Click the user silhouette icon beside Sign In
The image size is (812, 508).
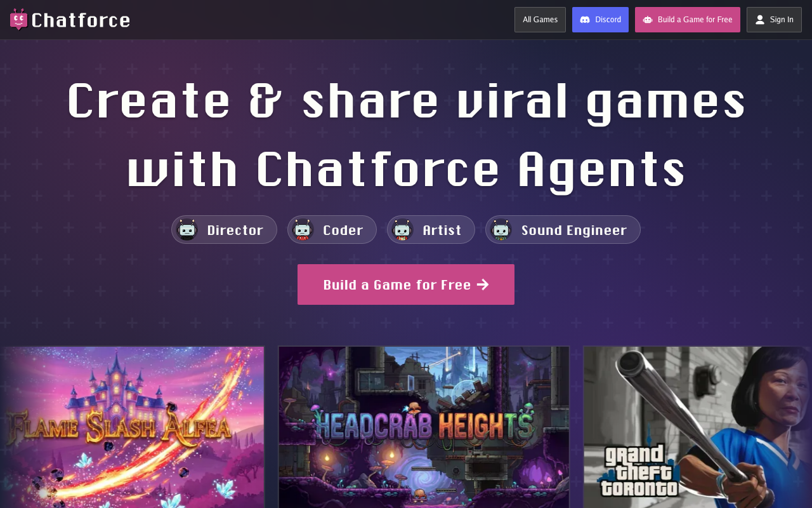(760, 20)
